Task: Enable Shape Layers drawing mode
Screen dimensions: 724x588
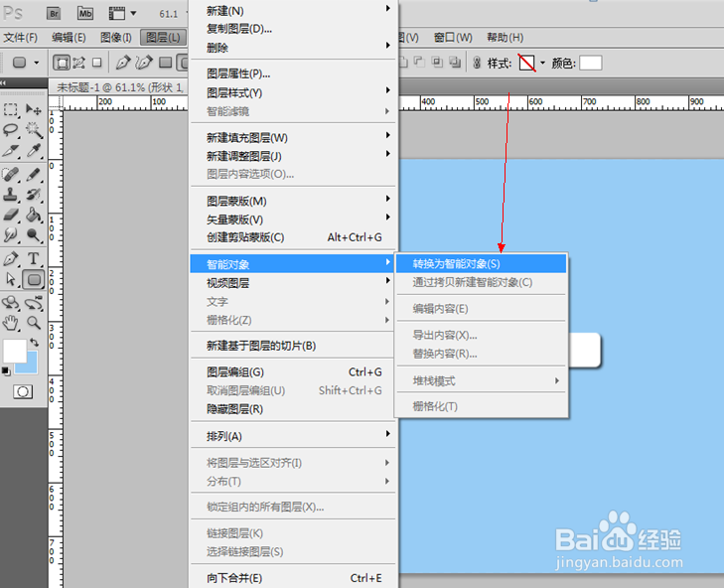Action: coord(61,63)
